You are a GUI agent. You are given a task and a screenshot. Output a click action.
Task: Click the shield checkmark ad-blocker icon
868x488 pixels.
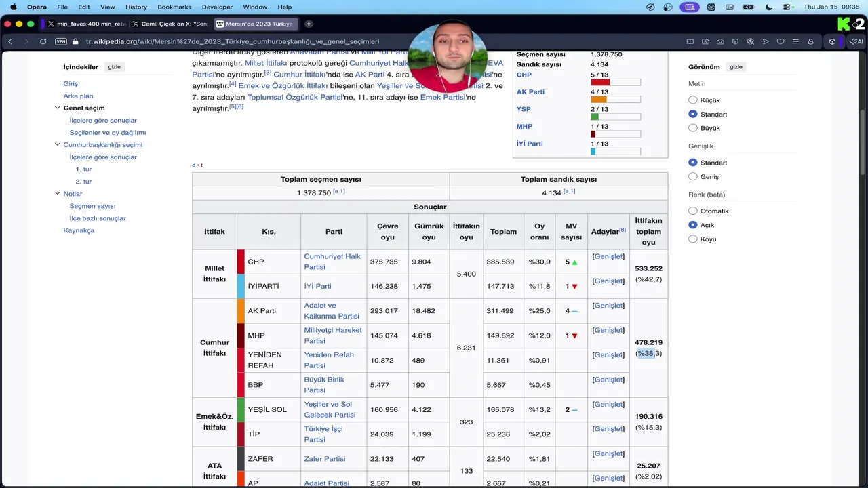[735, 41]
